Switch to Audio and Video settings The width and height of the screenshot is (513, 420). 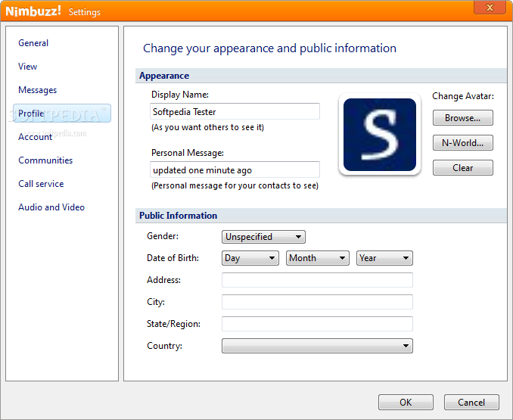pyautogui.click(x=51, y=207)
